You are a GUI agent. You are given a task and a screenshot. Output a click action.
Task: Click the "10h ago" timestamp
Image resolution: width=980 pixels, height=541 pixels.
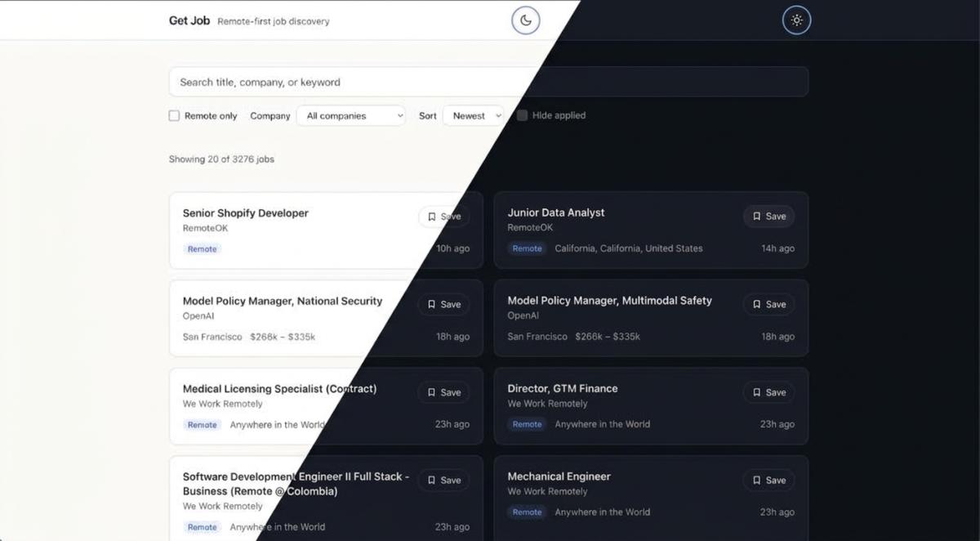tap(453, 248)
